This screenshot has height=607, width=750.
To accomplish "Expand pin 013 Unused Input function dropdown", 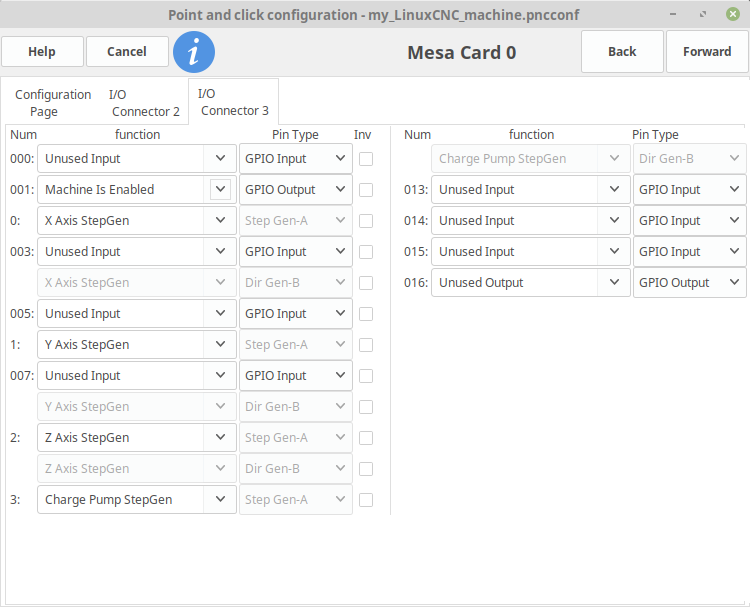I will point(530,190).
